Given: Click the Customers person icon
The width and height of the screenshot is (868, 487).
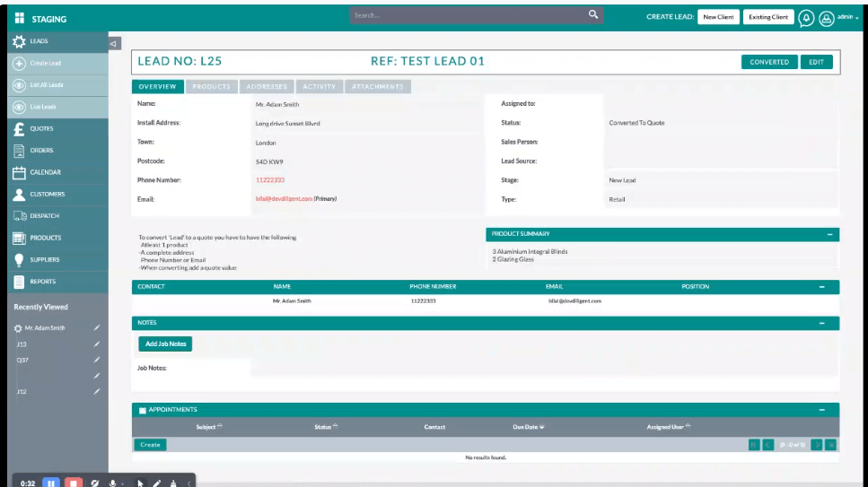Looking at the screenshot, I should 19,195.
